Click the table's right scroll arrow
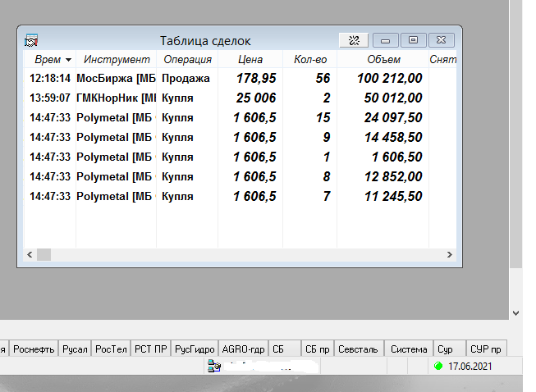 450,255
